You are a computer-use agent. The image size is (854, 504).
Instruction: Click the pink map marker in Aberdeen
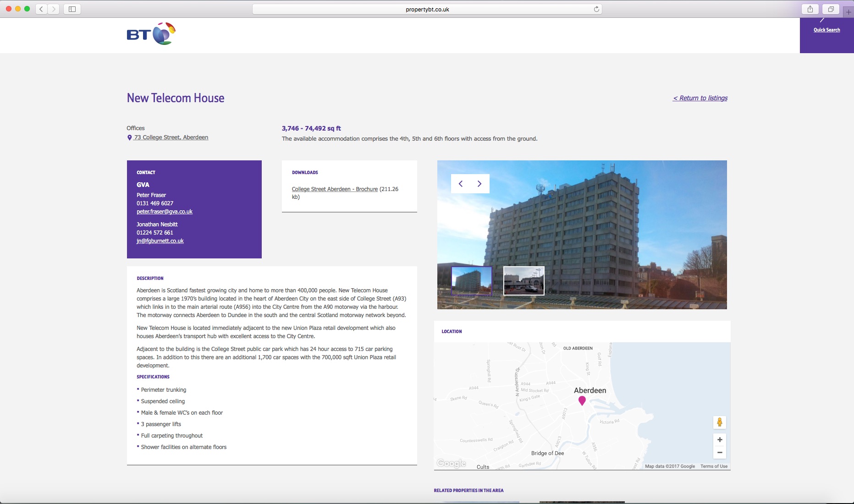click(582, 400)
